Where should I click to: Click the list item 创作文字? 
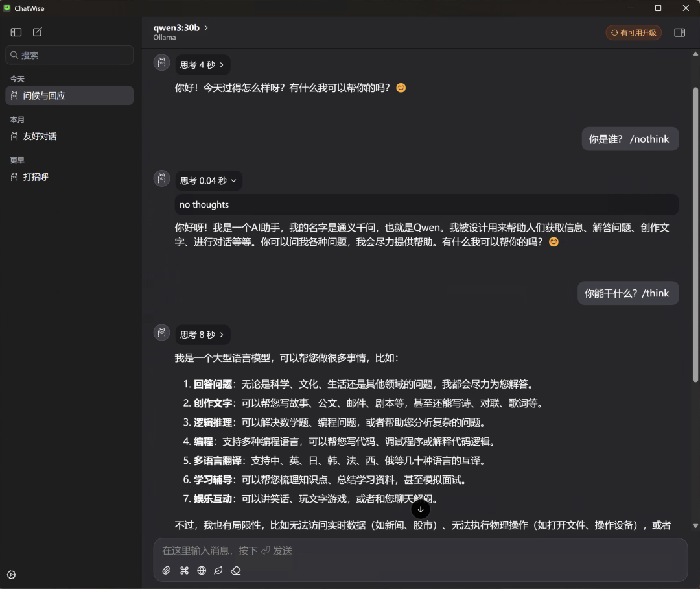(x=364, y=403)
